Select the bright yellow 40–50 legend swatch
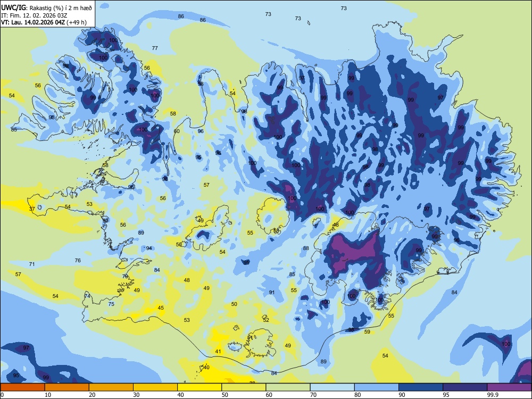 [199, 387]
